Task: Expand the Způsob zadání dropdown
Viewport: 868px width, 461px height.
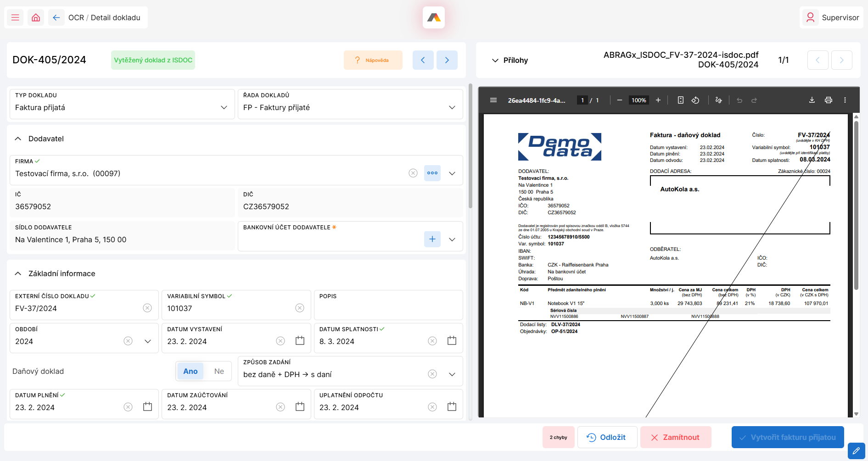Action: pyautogui.click(x=452, y=374)
